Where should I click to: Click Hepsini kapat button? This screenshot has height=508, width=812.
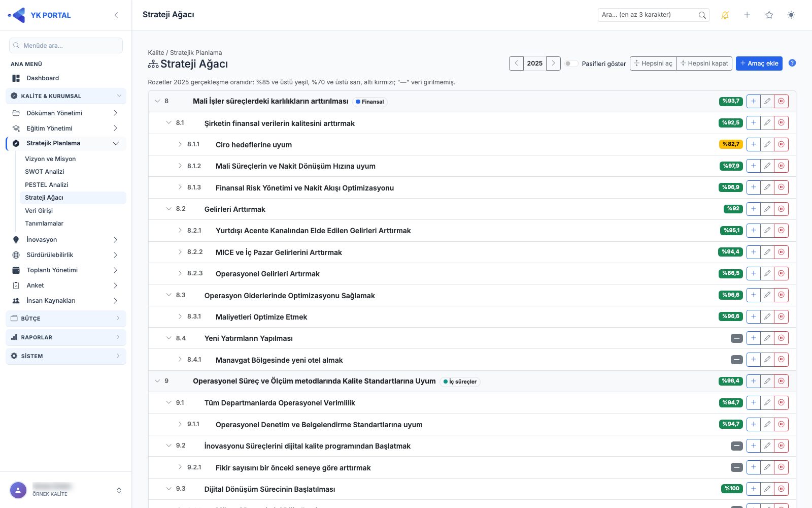pyautogui.click(x=704, y=63)
